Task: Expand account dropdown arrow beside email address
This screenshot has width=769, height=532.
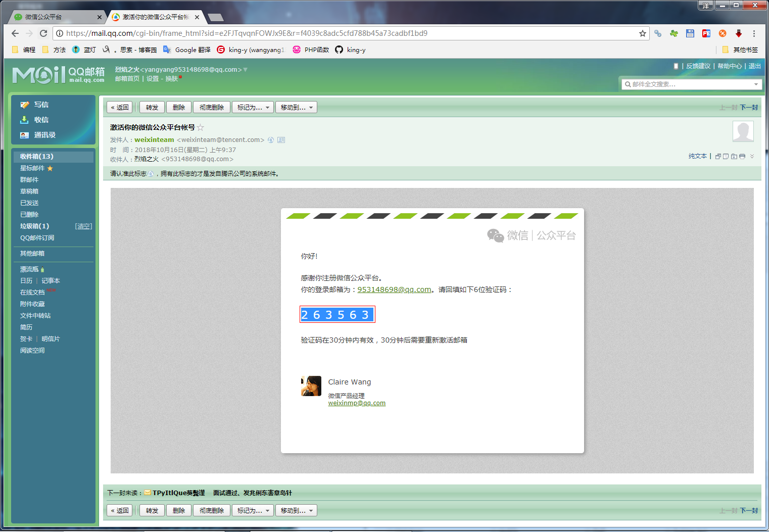Action: 246,70
